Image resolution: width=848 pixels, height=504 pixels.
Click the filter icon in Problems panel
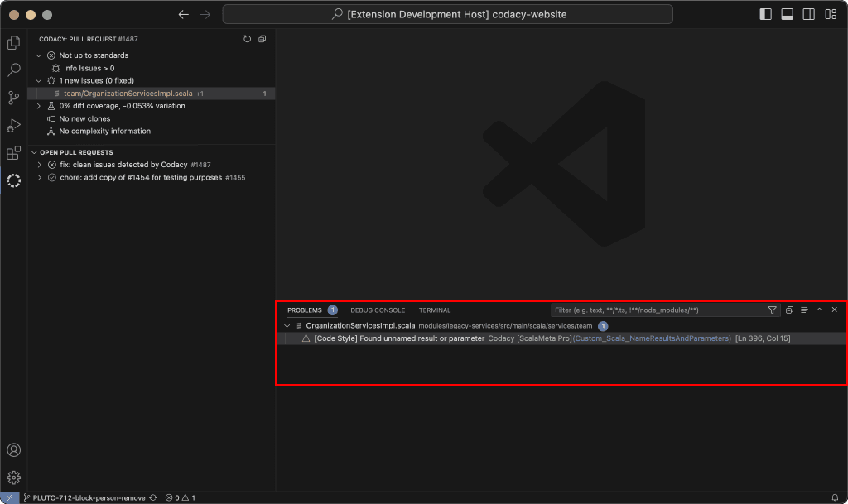(x=773, y=310)
